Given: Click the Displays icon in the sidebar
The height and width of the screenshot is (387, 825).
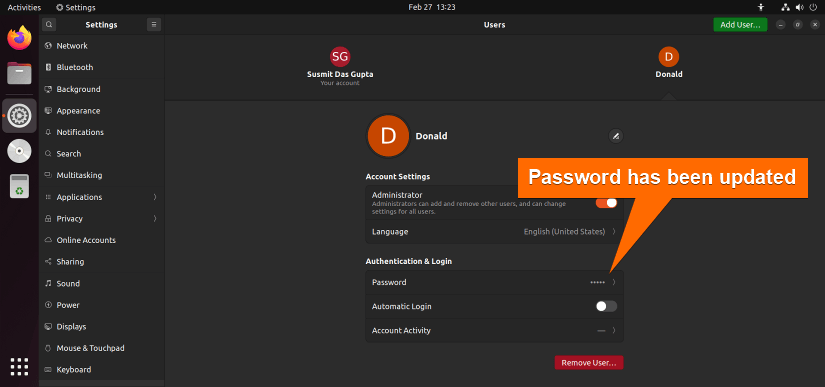Looking at the screenshot, I should pyautogui.click(x=48, y=327).
